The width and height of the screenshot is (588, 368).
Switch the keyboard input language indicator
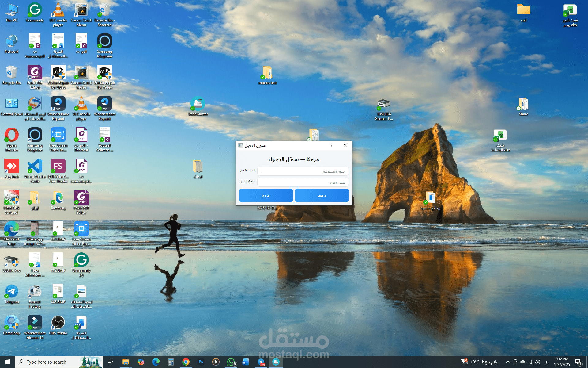(546, 362)
